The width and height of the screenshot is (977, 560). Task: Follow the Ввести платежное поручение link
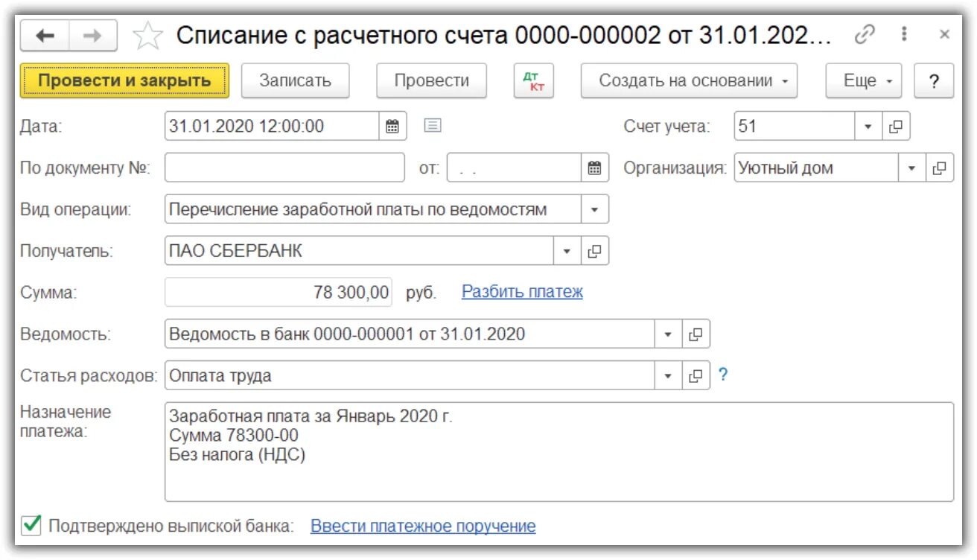(423, 526)
